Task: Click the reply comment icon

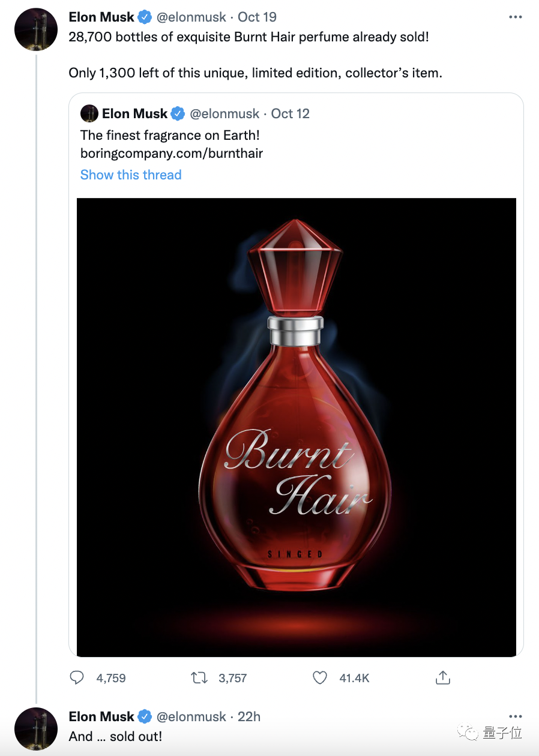Action: tap(77, 678)
